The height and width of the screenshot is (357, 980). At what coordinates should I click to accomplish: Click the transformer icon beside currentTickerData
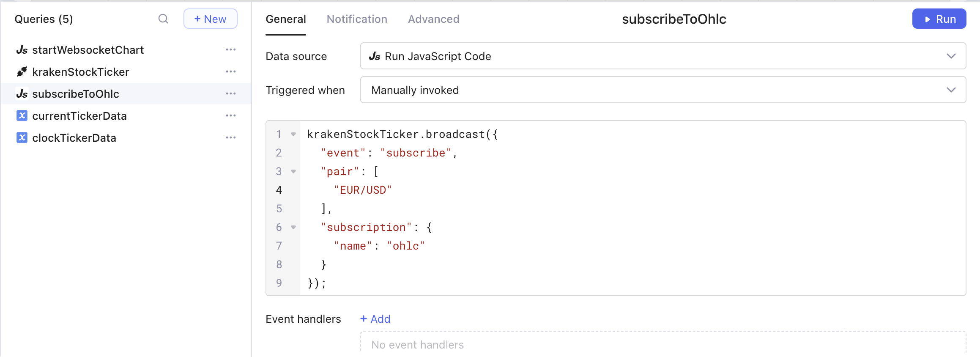[22, 116]
